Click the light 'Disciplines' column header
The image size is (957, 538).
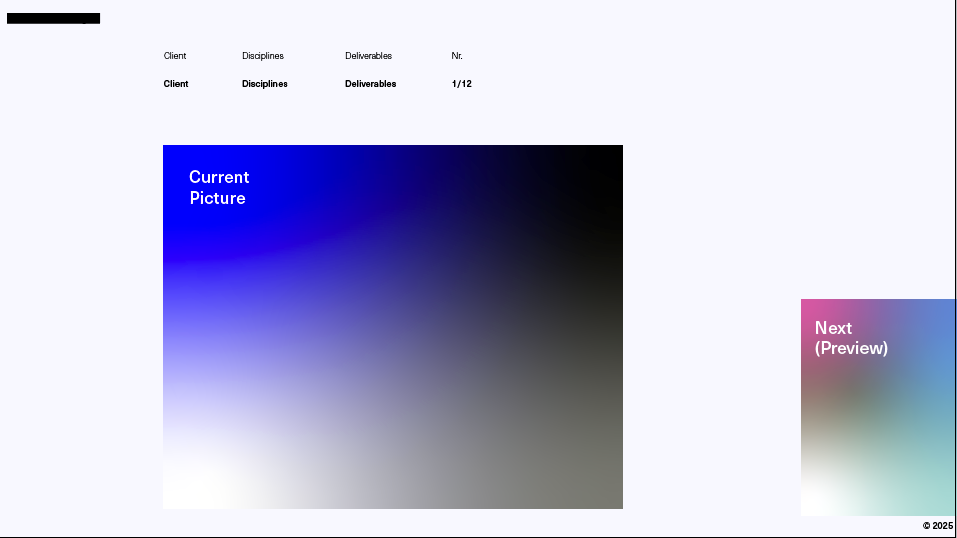[x=263, y=56]
